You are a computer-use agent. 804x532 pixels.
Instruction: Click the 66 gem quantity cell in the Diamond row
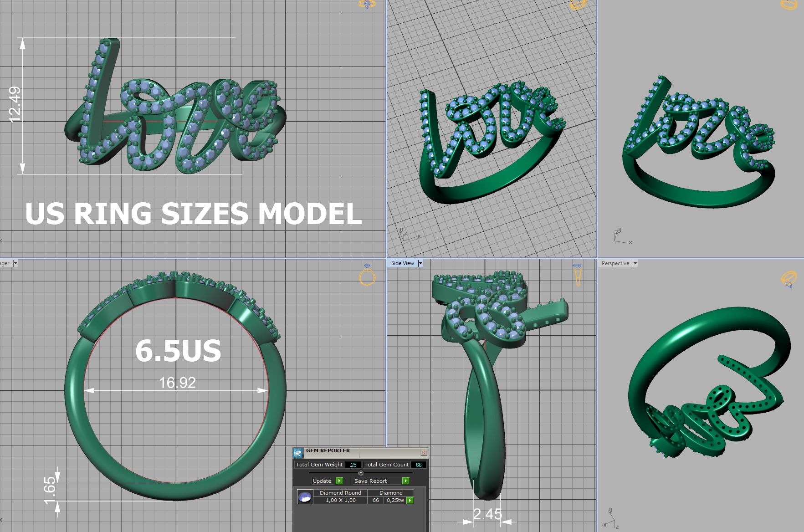pos(376,500)
